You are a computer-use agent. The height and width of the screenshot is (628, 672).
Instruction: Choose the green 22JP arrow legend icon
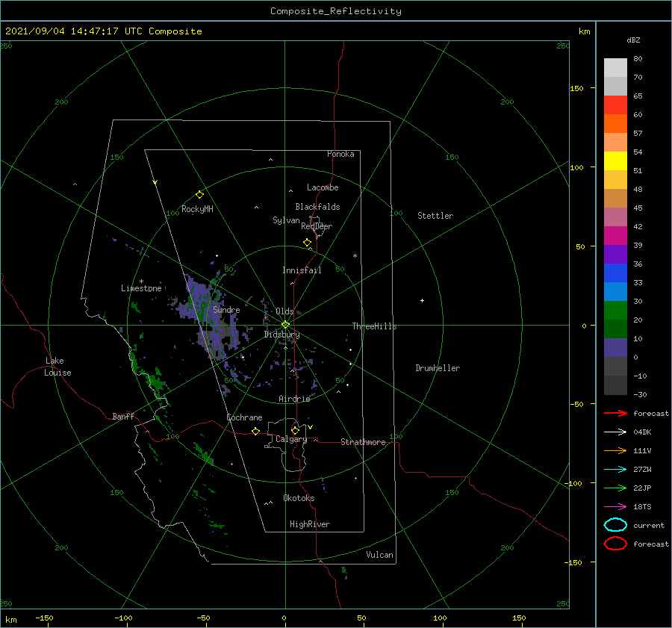(x=615, y=488)
